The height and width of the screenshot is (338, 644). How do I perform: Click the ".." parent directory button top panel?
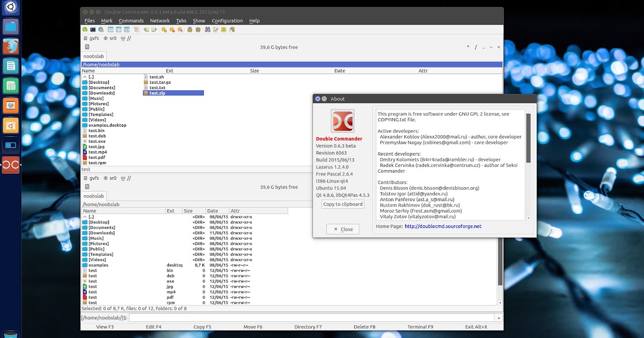pyautogui.click(x=484, y=47)
